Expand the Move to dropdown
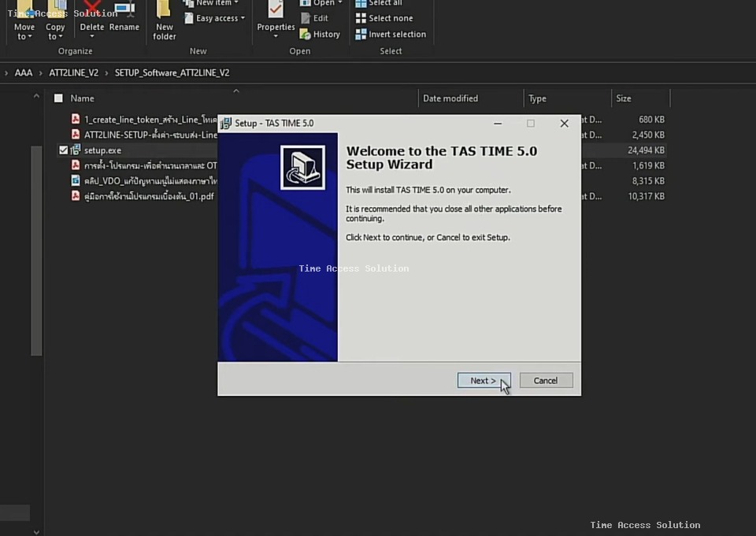Screen dimensions: 756x536 pyautogui.click(x=30, y=37)
